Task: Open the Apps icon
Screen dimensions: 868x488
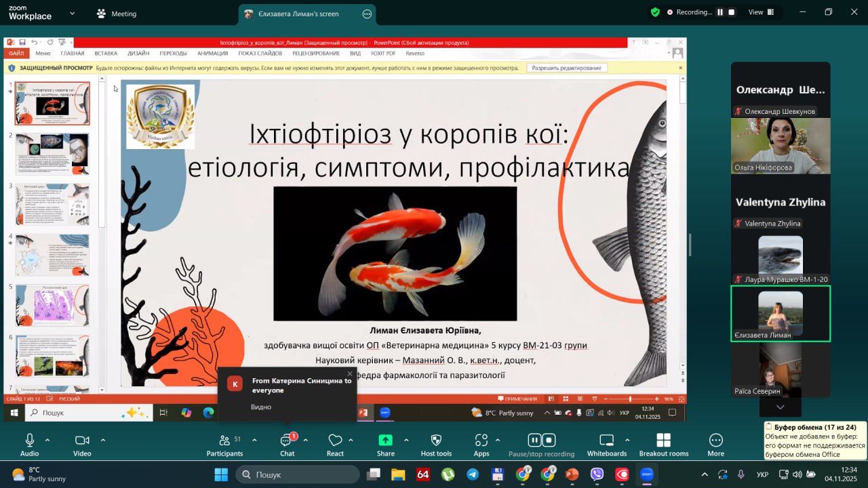Action: tap(481, 441)
